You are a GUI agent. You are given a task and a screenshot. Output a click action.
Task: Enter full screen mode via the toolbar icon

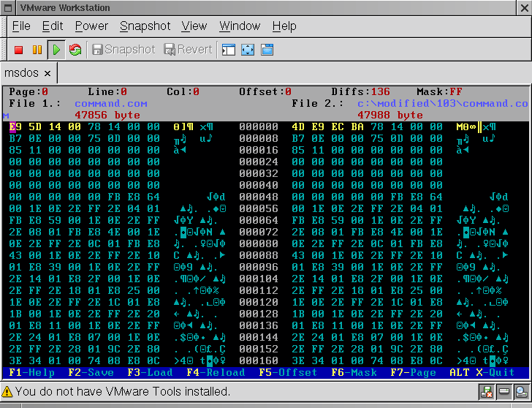pyautogui.click(x=248, y=50)
